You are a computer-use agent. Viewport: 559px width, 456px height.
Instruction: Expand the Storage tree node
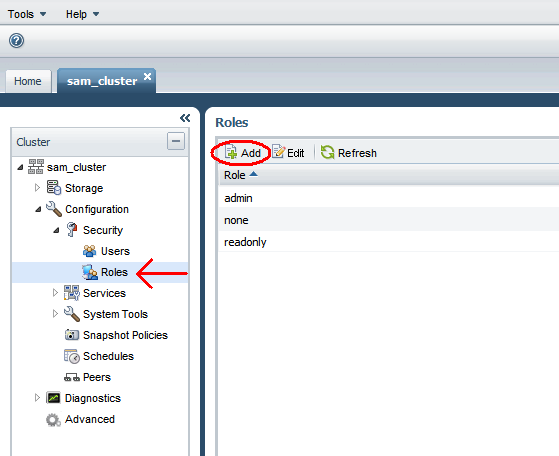[x=37, y=188]
